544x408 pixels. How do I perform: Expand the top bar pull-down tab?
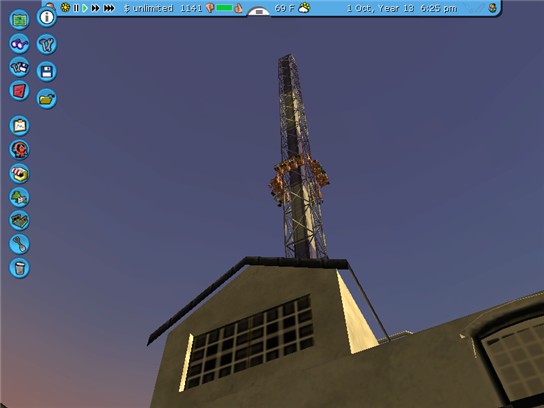[259, 12]
